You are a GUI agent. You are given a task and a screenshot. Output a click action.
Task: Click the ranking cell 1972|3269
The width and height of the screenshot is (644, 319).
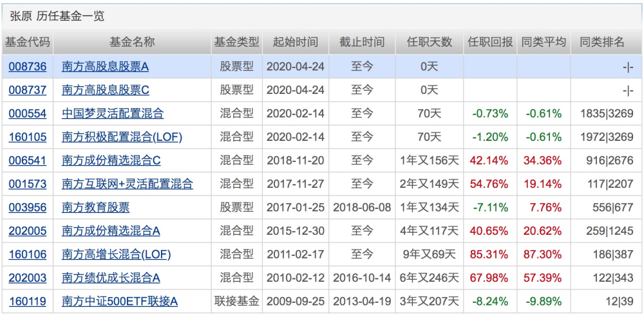pyautogui.click(x=607, y=137)
